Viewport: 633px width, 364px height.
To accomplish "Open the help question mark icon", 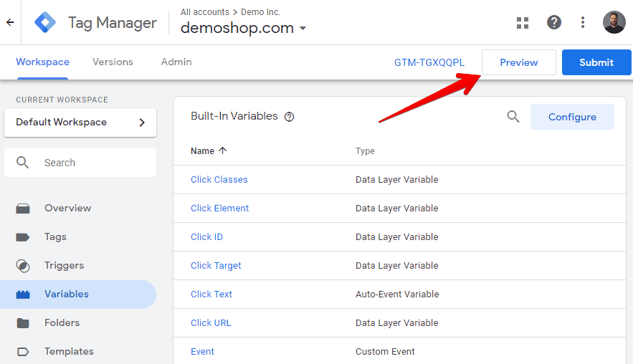I will pos(554,22).
